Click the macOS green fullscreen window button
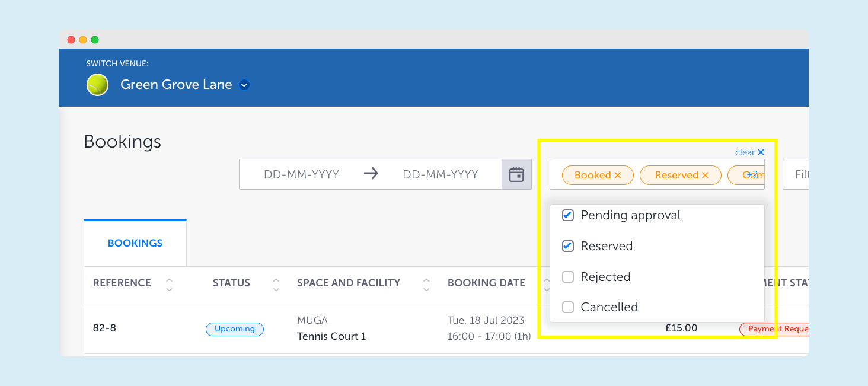868x386 pixels. (x=95, y=40)
